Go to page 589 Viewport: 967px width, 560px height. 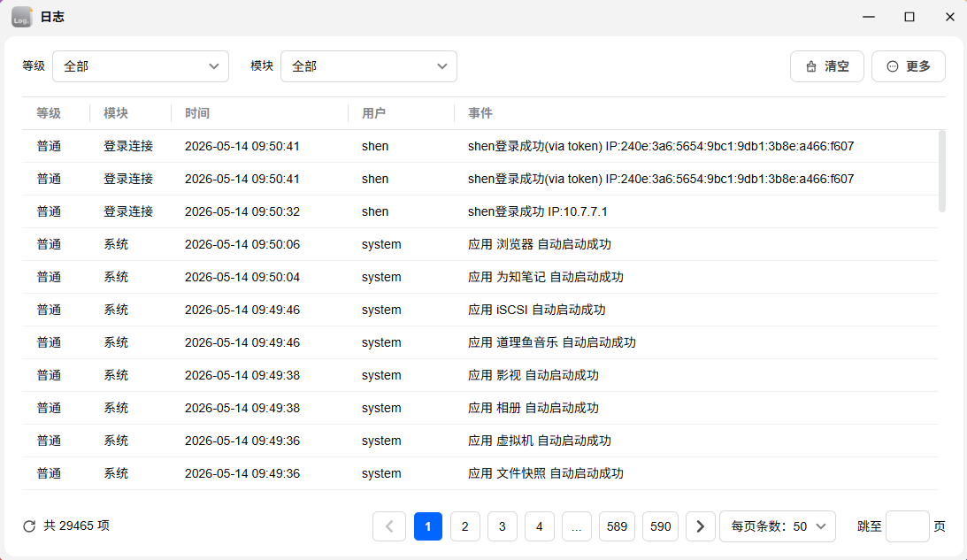pos(617,526)
